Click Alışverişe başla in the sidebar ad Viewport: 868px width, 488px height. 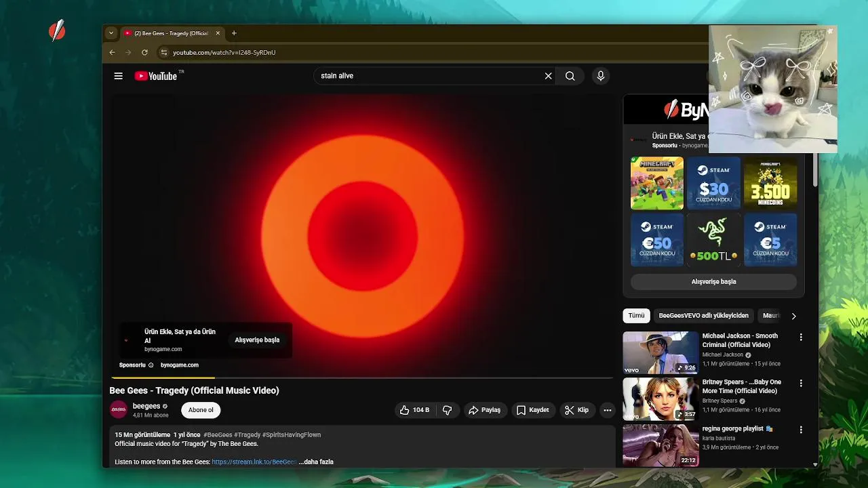pyautogui.click(x=713, y=282)
